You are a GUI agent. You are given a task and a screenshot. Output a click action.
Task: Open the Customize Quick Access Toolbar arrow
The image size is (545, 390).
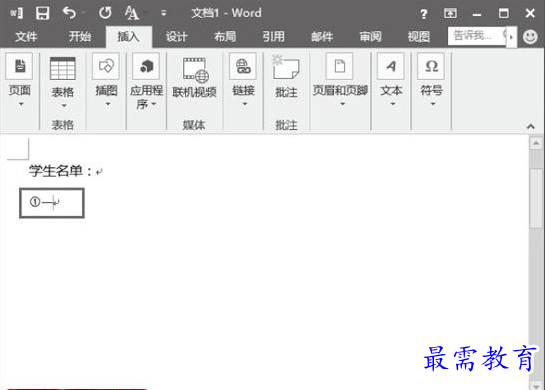163,14
